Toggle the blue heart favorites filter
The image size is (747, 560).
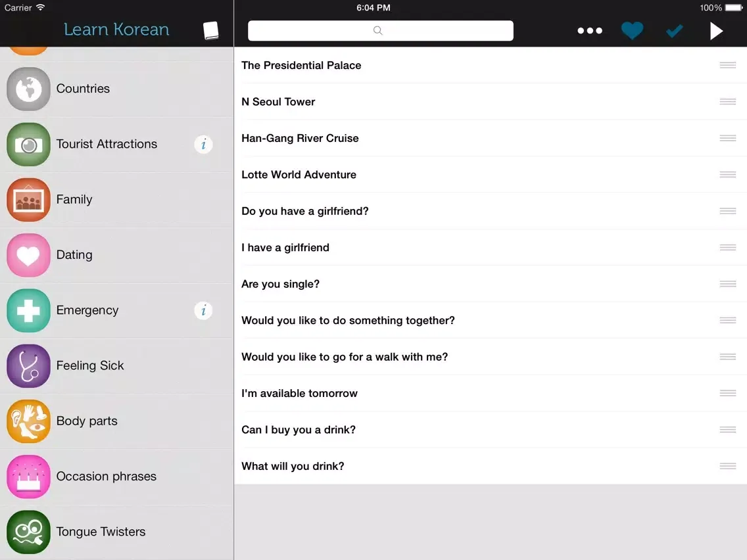(x=632, y=31)
